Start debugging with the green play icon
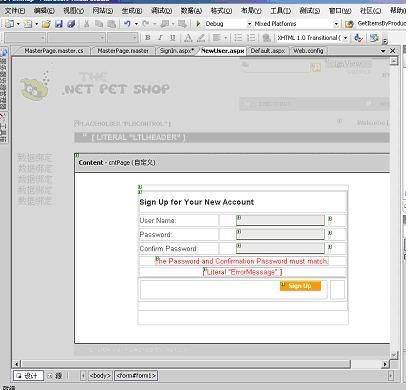This screenshot has height=390, width=408. click(198, 24)
